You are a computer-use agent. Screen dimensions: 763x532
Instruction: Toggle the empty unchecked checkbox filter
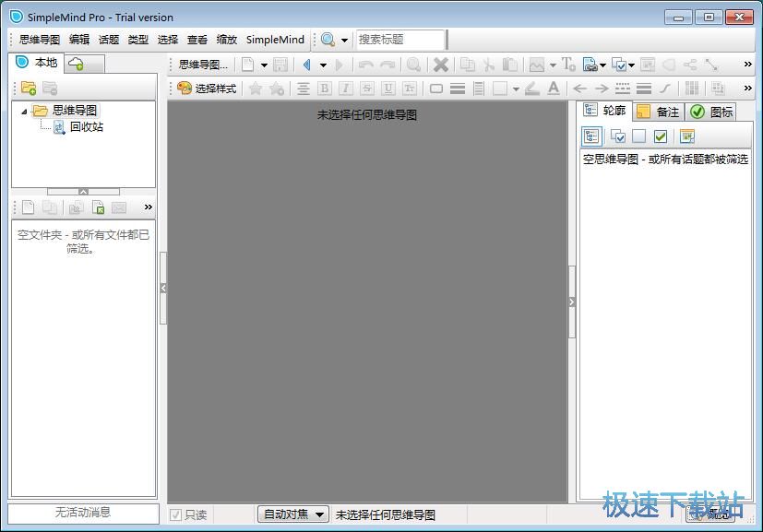pyautogui.click(x=638, y=136)
